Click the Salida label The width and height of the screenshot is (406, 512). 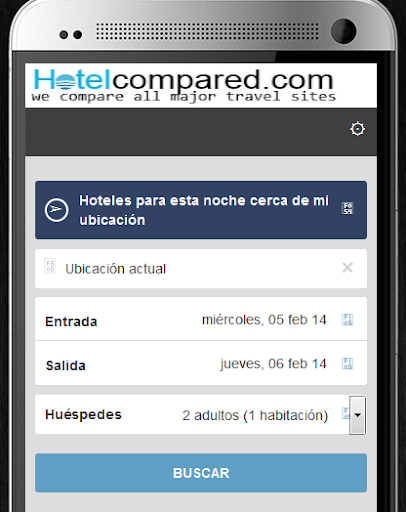[x=66, y=366]
